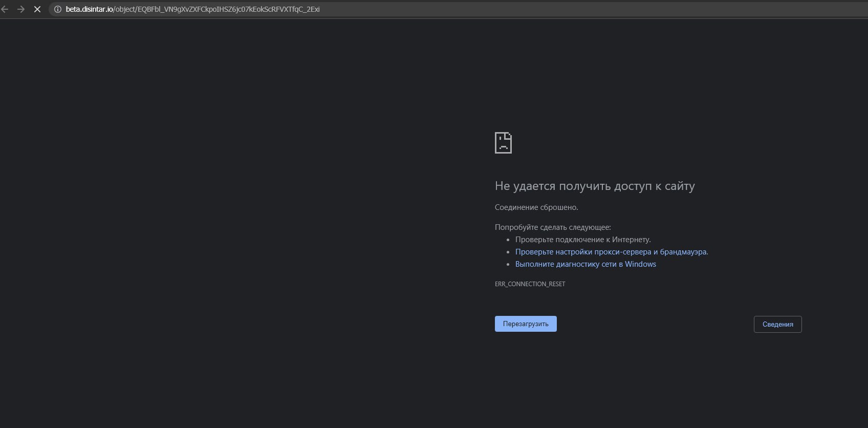Show details with the Сведения button
The image size is (868, 428).
coord(777,324)
